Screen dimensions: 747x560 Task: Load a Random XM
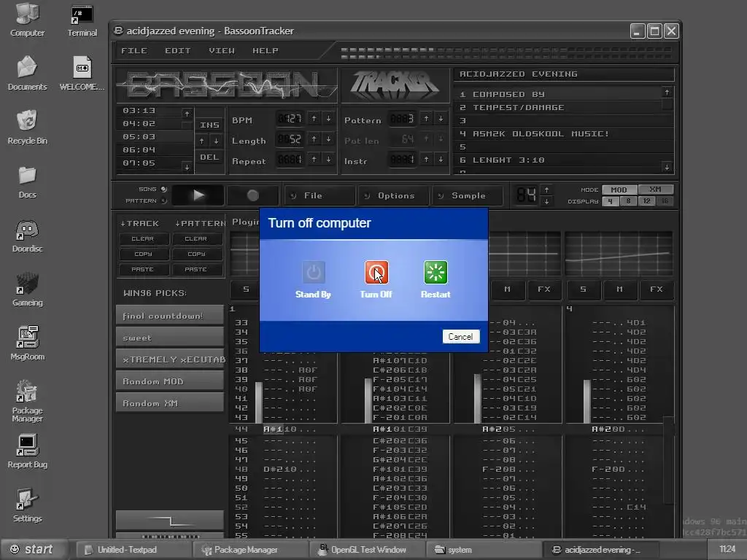tap(169, 403)
